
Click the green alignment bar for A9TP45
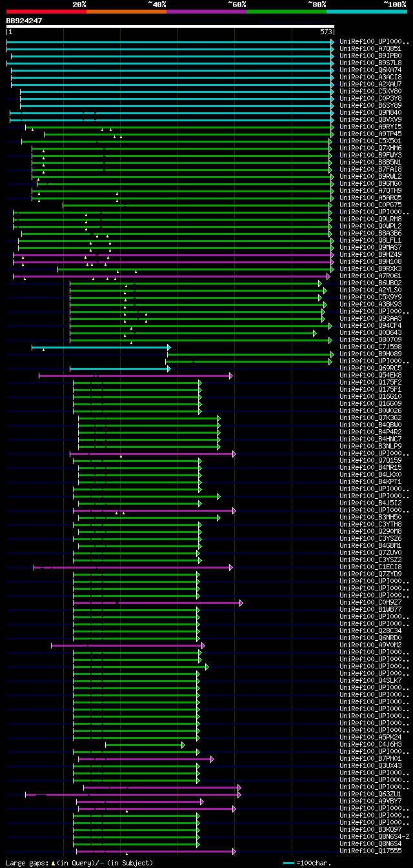(188, 134)
